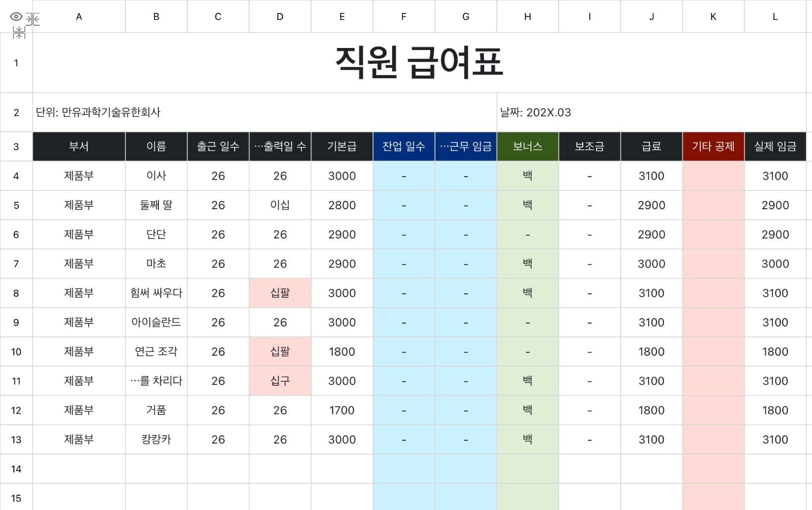Screen dimensions: 812x510
Task: Click the 출근 일수 header cell
Action: click(x=218, y=146)
